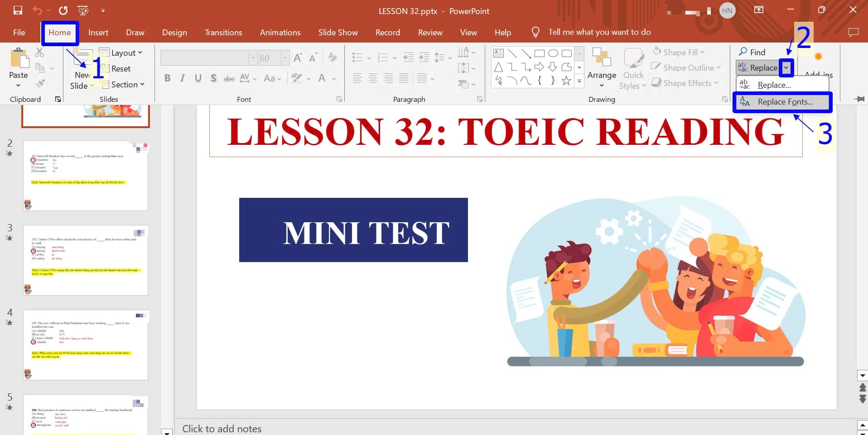Switch to the Design tab
The height and width of the screenshot is (435, 868).
point(174,33)
